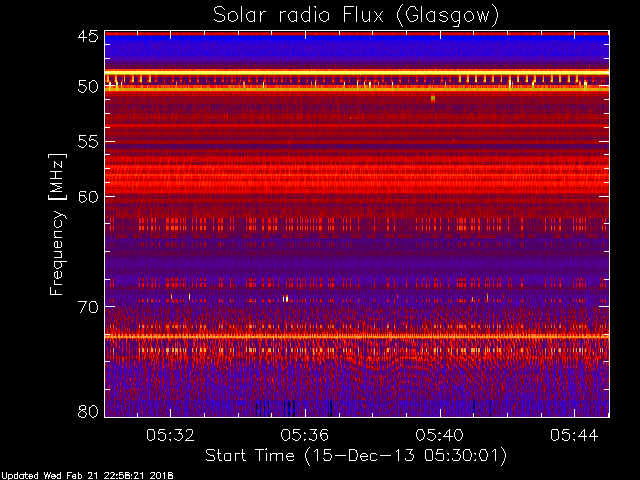Click the '80' frequency axis label

[x=88, y=411]
